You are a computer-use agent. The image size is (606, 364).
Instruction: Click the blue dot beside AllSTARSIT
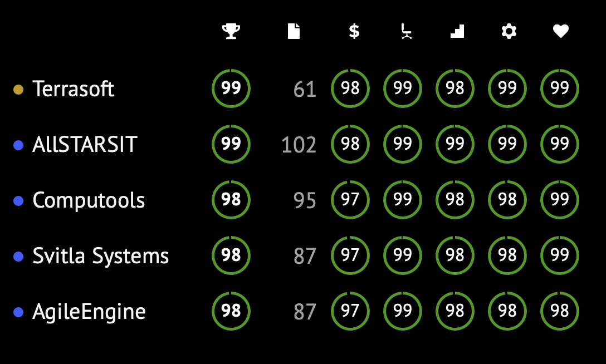18,145
